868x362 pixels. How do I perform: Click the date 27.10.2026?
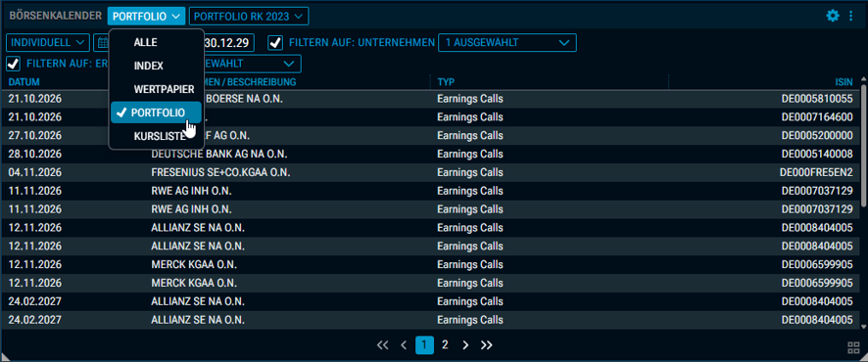coord(35,135)
